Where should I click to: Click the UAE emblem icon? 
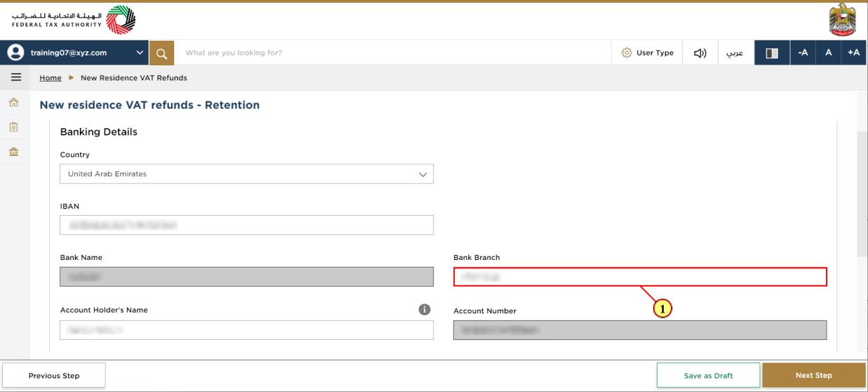click(842, 20)
